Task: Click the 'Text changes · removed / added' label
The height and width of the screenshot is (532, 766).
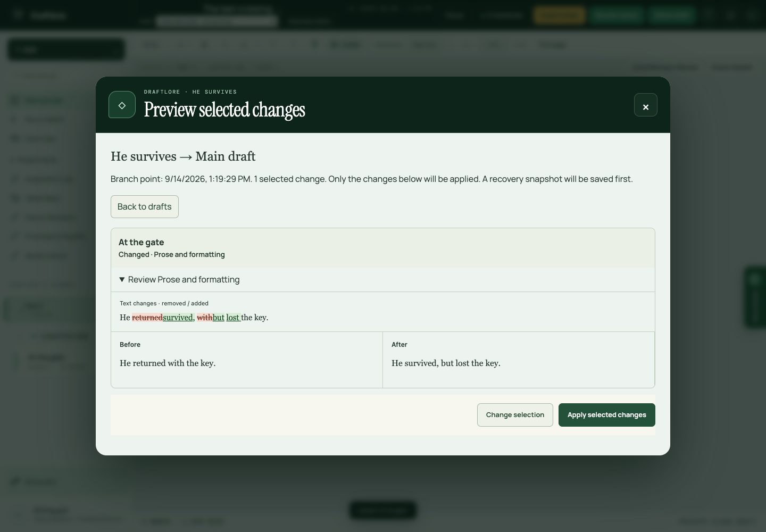Action: (164, 303)
